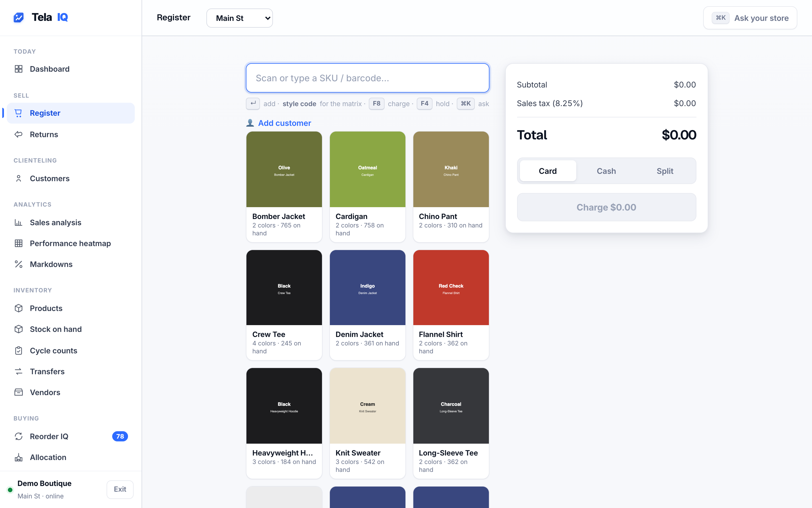
Task: Add Indigo Denim Jacket product card
Action: [x=367, y=305]
